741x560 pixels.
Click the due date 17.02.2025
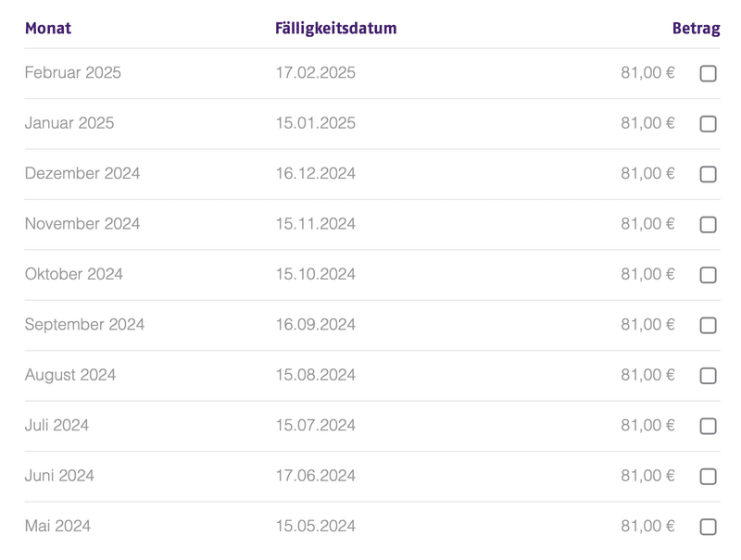[x=315, y=73]
